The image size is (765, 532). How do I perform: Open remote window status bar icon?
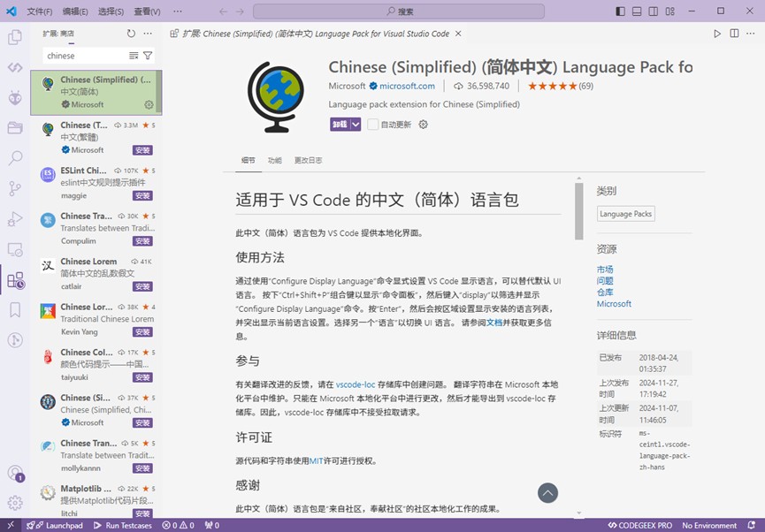click(x=11, y=525)
